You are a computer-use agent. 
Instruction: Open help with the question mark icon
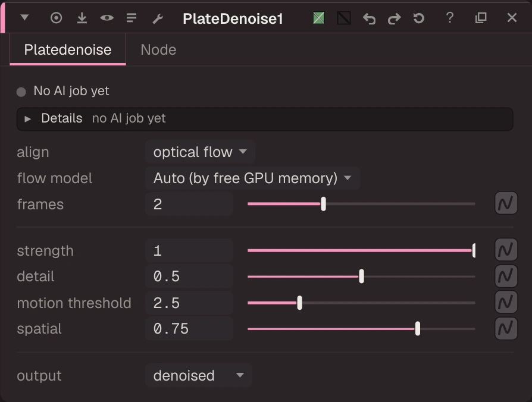pyautogui.click(x=449, y=18)
